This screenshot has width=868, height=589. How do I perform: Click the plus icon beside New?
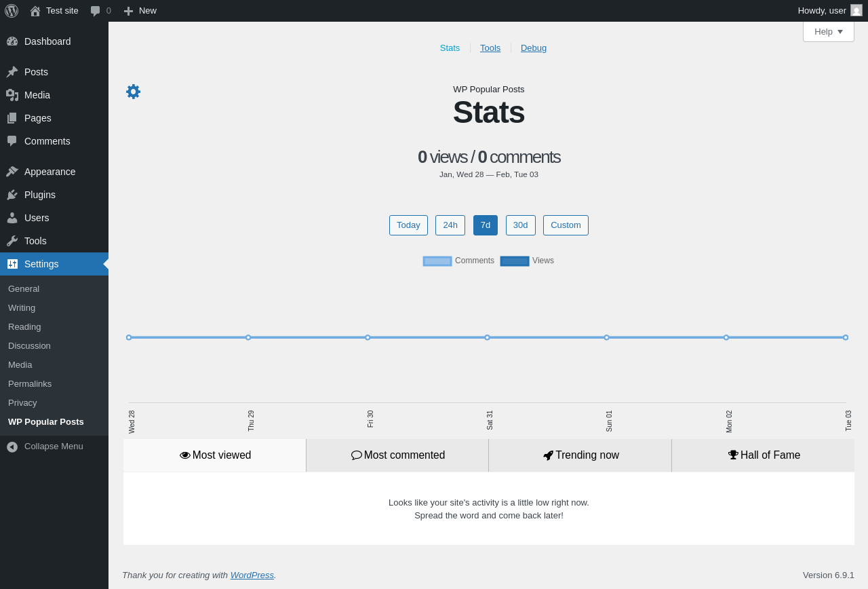point(128,11)
